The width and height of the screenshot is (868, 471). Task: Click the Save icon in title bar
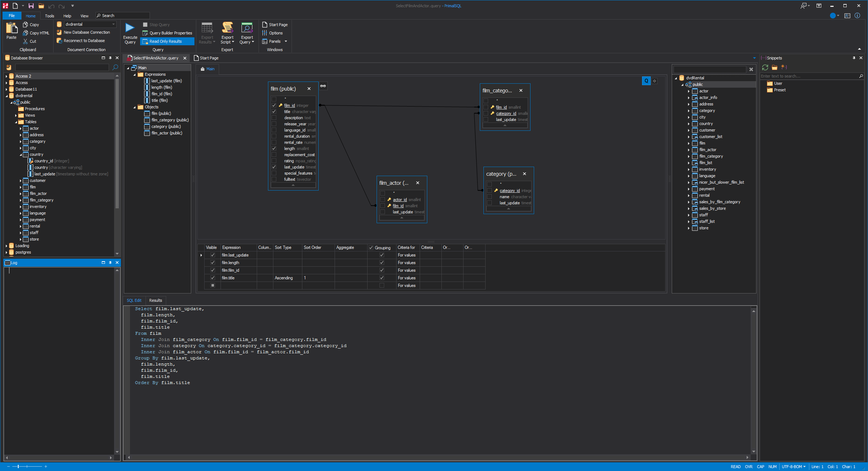pyautogui.click(x=31, y=6)
